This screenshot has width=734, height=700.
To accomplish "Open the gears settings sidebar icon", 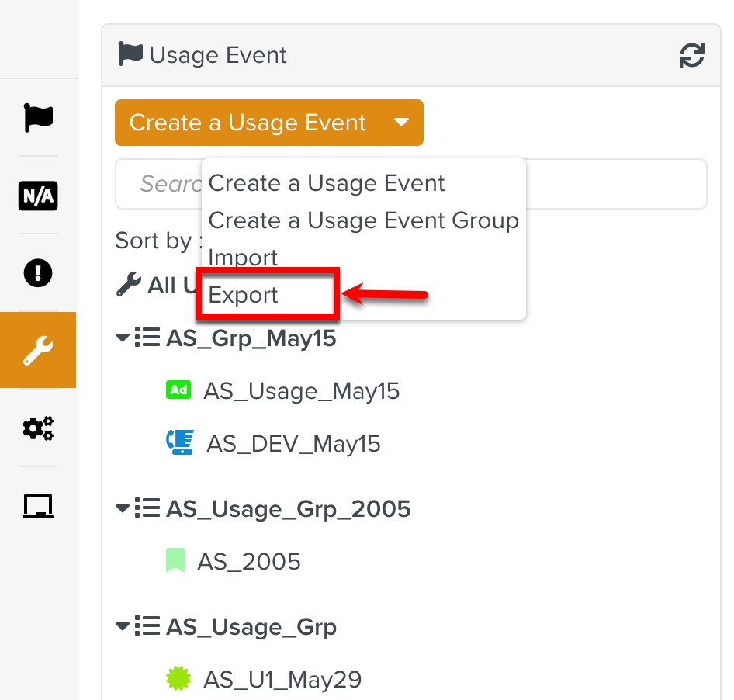I will [x=38, y=428].
